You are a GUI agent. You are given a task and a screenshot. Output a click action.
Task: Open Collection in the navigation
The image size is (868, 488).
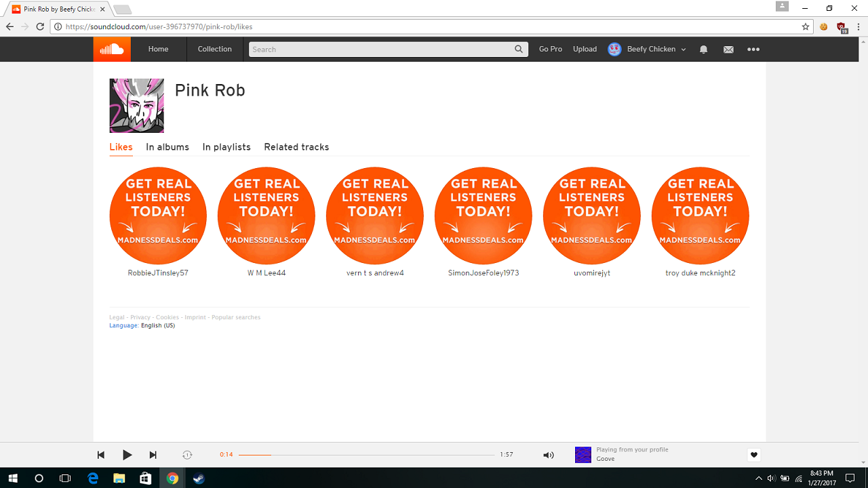pyautogui.click(x=215, y=49)
